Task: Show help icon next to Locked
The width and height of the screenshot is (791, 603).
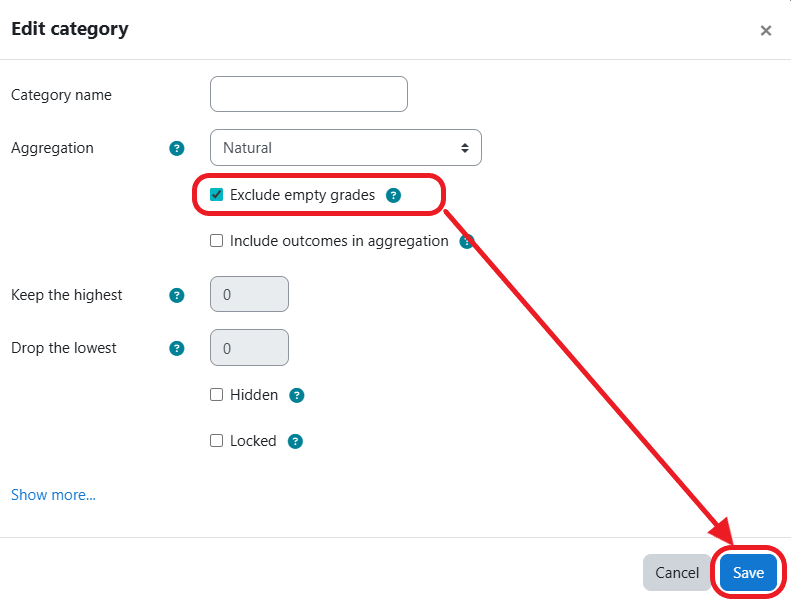Action: [x=295, y=441]
